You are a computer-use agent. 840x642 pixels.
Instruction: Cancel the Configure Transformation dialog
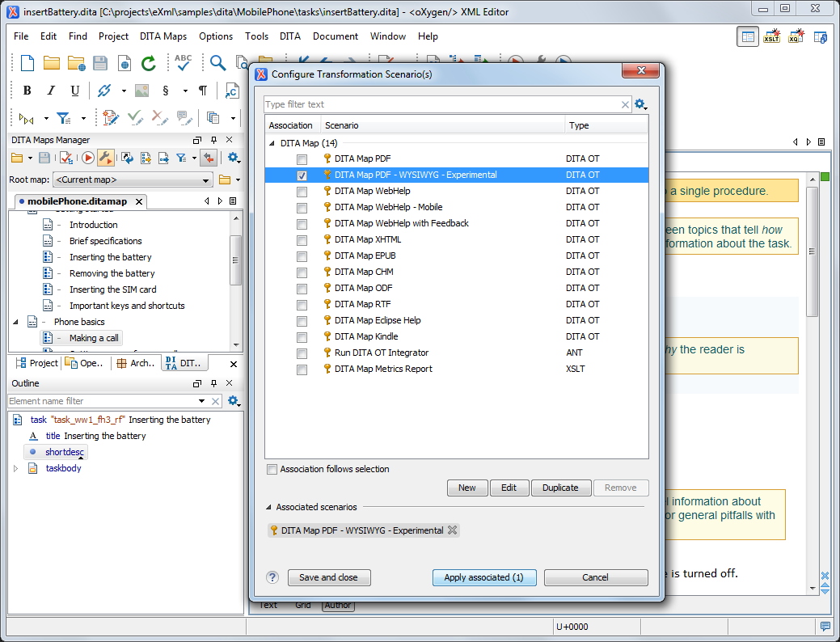[x=596, y=577]
